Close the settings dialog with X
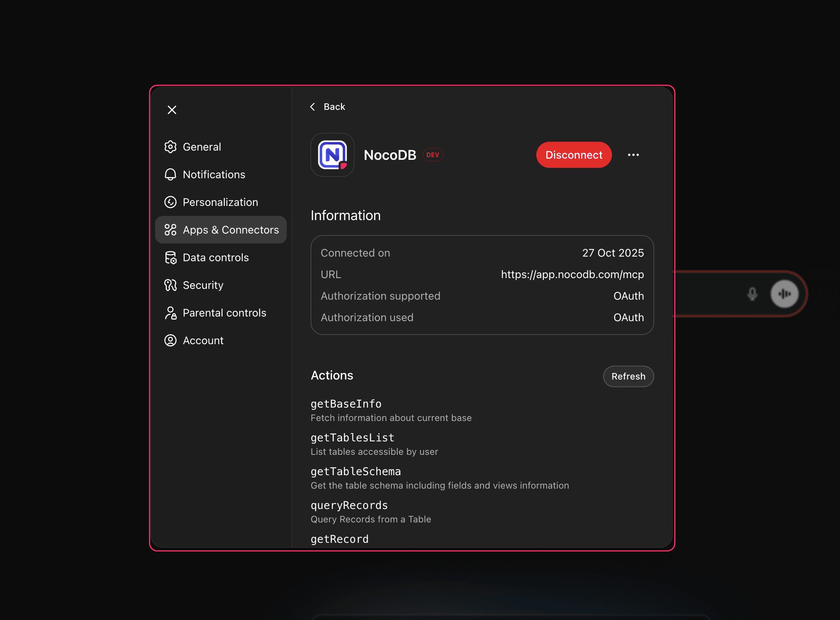840x620 pixels. tap(172, 110)
